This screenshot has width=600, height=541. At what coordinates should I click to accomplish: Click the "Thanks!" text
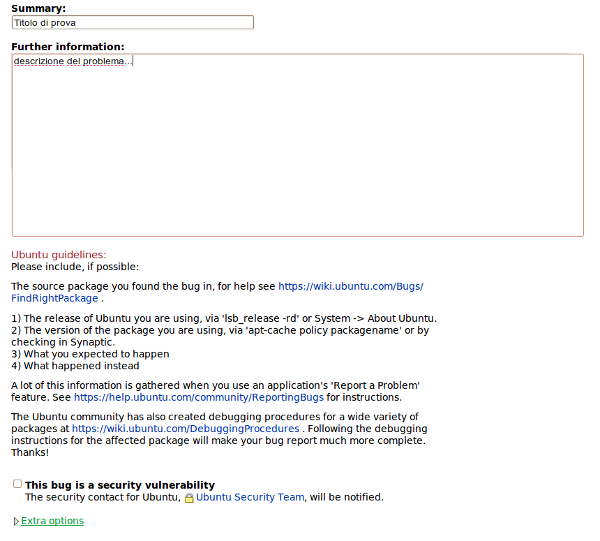[x=31, y=453]
